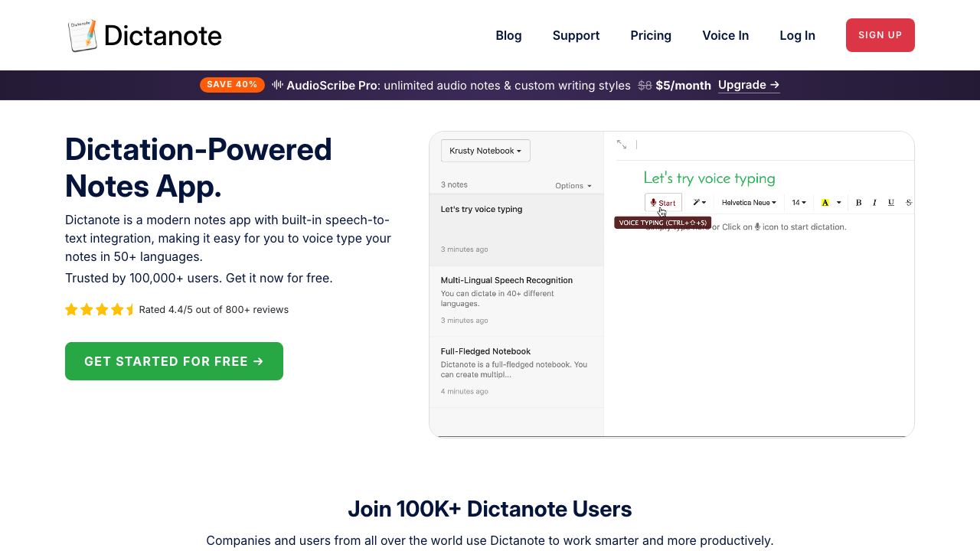Open the notes Options dropdown
The image size is (980, 551).
tap(573, 185)
